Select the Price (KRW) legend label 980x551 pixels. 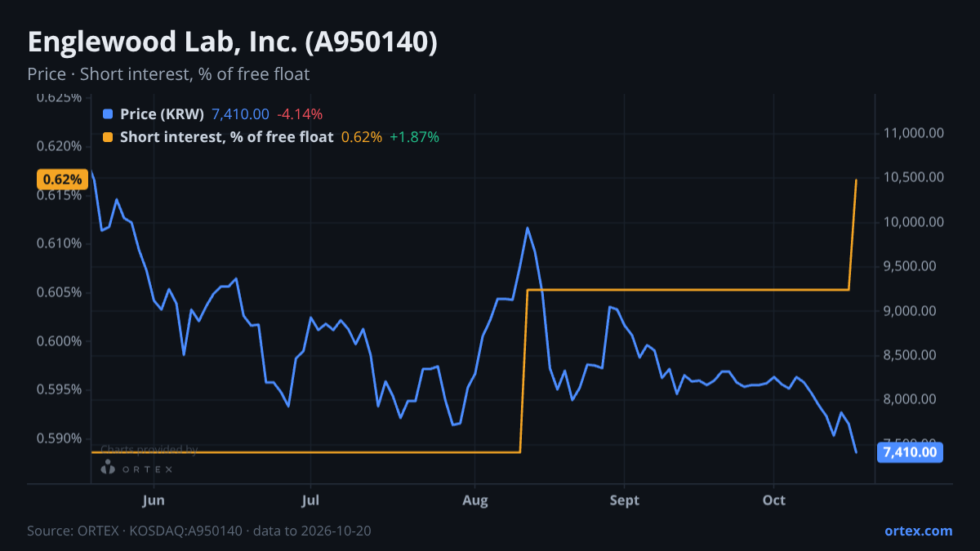(x=162, y=113)
